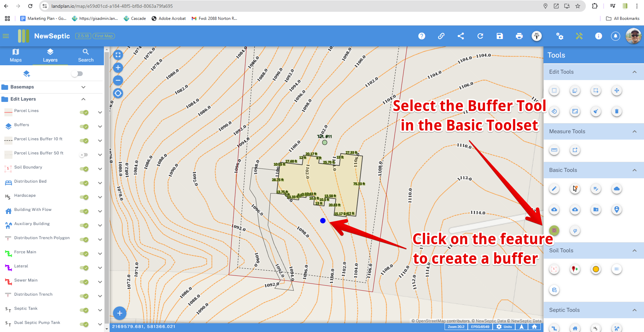Select the move feature tool

click(x=616, y=90)
